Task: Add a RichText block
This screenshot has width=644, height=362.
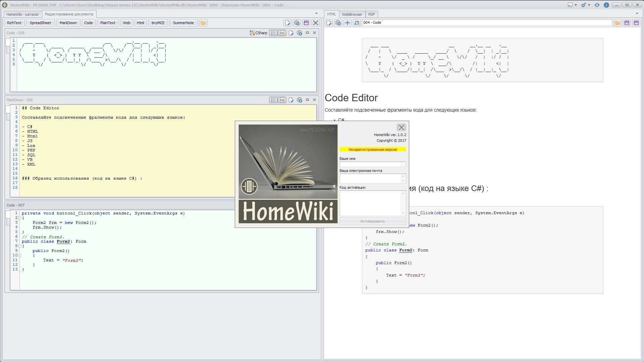Action: (14, 23)
